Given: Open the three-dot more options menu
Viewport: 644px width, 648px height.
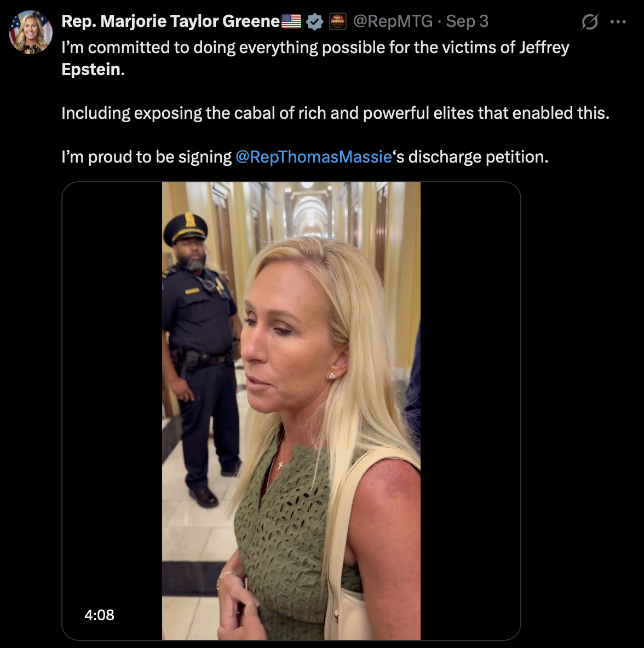Looking at the screenshot, I should coord(618,22).
